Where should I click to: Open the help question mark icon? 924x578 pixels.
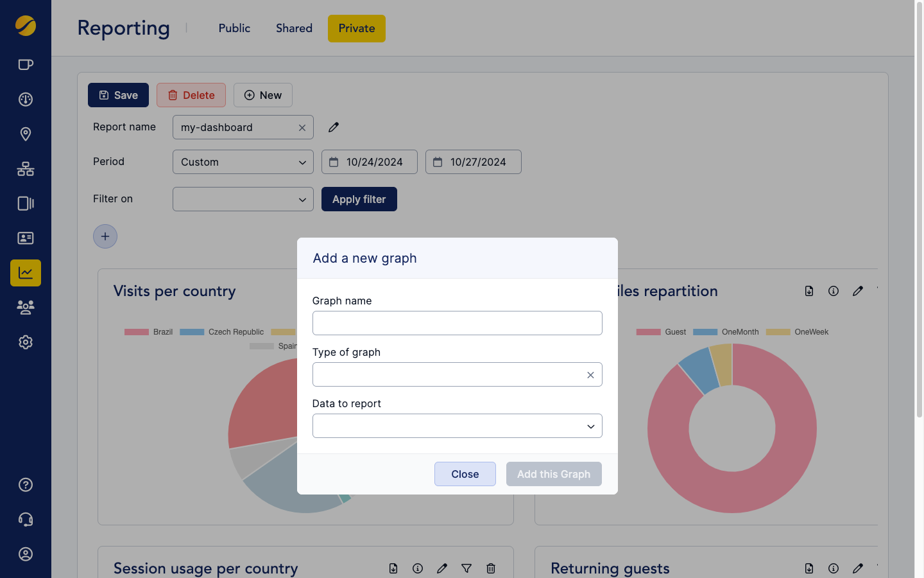[x=26, y=485]
